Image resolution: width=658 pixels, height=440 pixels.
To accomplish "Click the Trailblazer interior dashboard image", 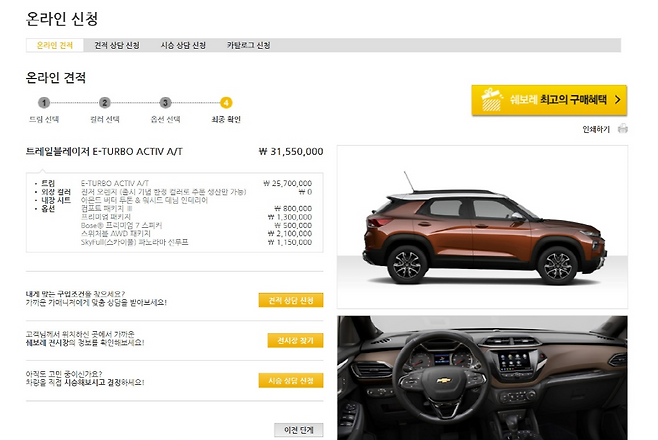I will (x=483, y=378).
